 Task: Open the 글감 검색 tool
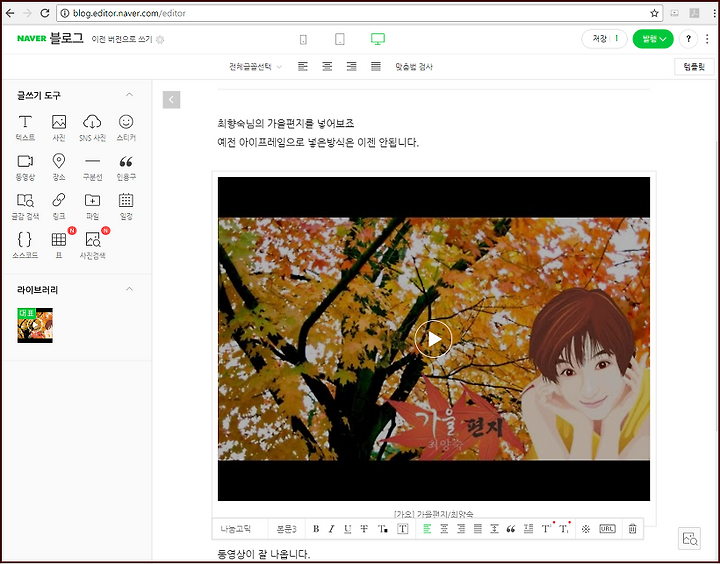25,207
